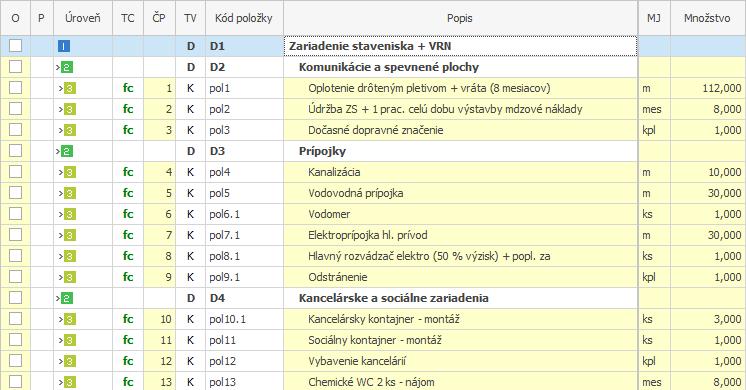746x390 pixels.
Task: Click the pol13 item code cell
Action: point(245,381)
